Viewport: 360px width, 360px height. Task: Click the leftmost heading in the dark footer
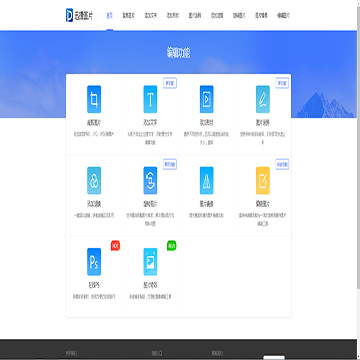[x=71, y=353]
